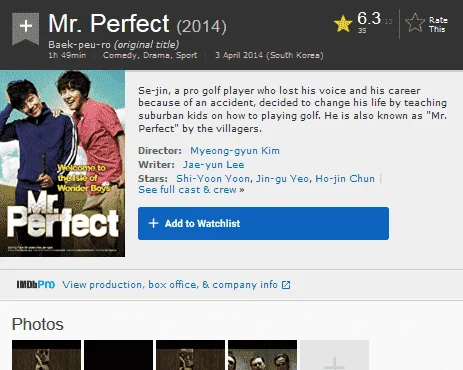Open the Mr. Perfect movie poster

pos(62,163)
